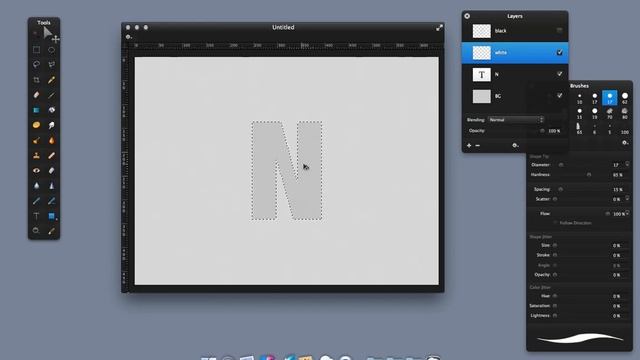This screenshot has height=360, width=640.
Task: Select the Smudge finger tool
Action: click(51, 125)
